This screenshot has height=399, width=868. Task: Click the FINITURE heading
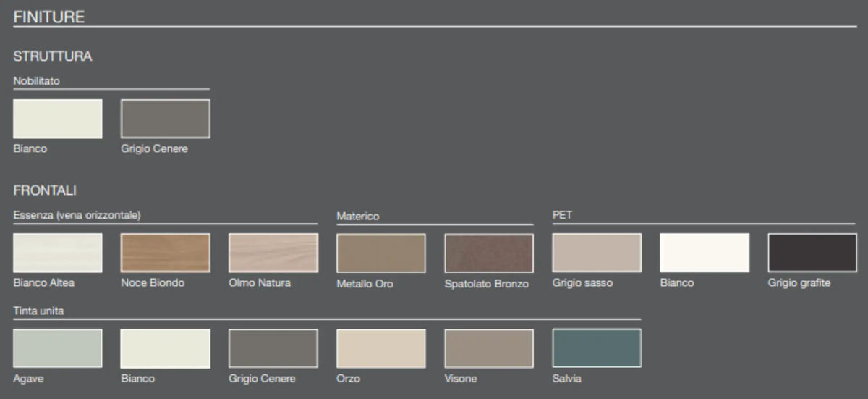pyautogui.click(x=49, y=16)
